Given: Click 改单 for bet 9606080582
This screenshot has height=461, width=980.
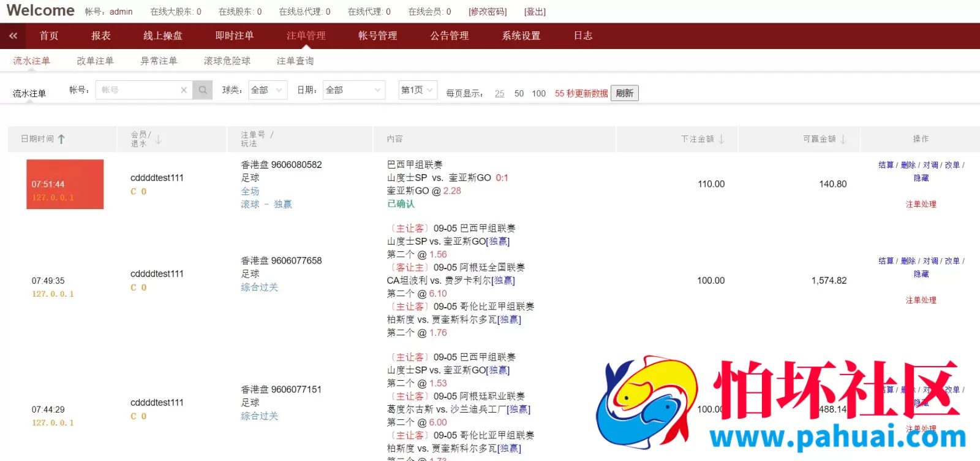Looking at the screenshot, I should tap(952, 165).
